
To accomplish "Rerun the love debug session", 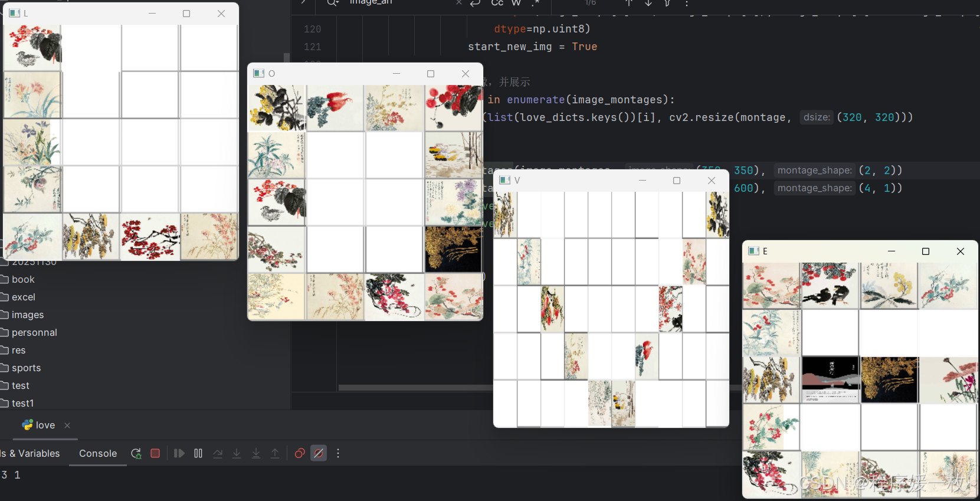I will pyautogui.click(x=136, y=453).
